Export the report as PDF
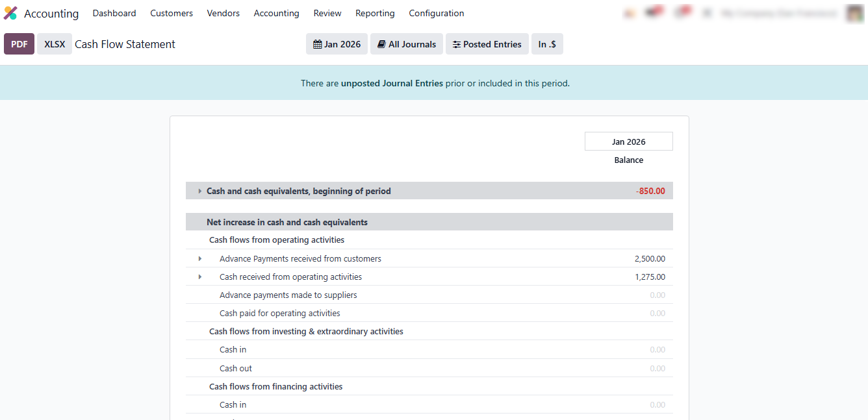The height and width of the screenshot is (420, 868). tap(19, 44)
